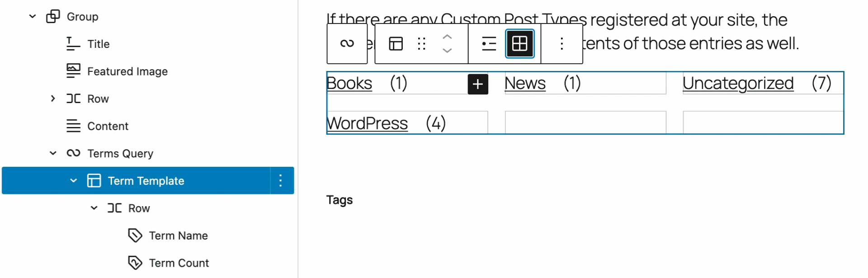Select Featured Image block in list view
This screenshot has height=278, width=868.
127,71
